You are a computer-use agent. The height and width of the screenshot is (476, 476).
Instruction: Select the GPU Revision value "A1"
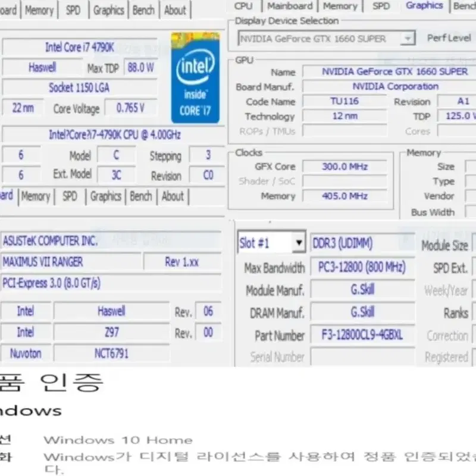(x=457, y=101)
